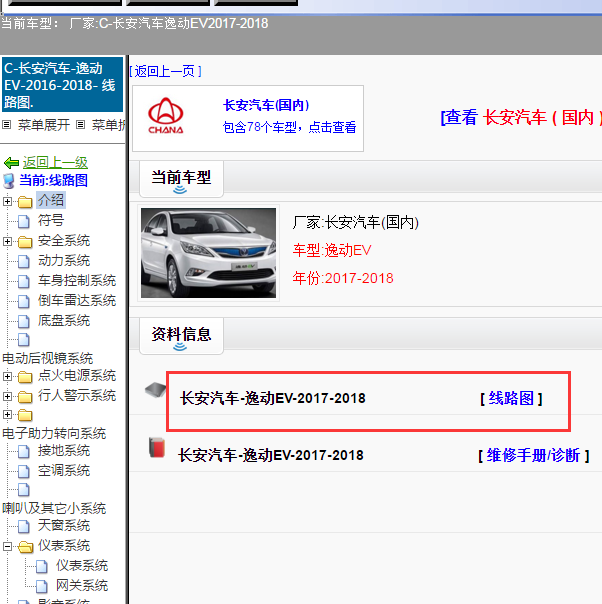Click the 菜单展开 square icon
Screen dimensions: 602x604
click(6, 125)
